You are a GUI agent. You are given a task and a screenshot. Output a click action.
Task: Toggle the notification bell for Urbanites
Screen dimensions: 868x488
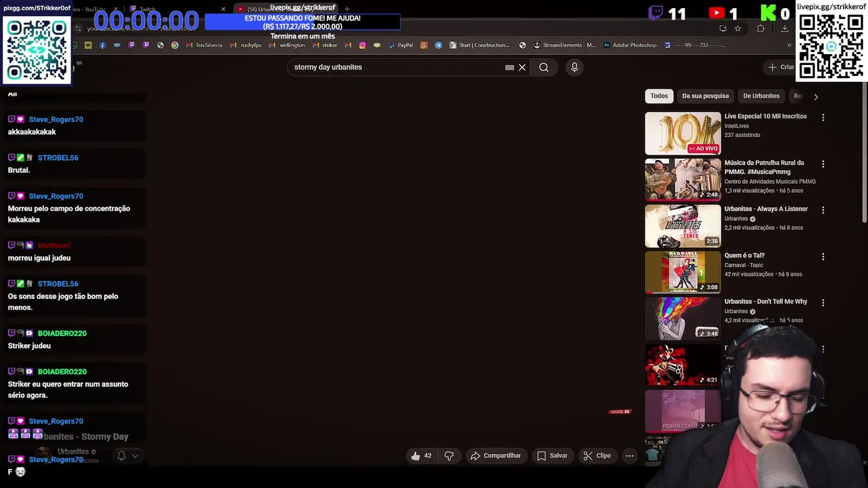[x=121, y=455]
